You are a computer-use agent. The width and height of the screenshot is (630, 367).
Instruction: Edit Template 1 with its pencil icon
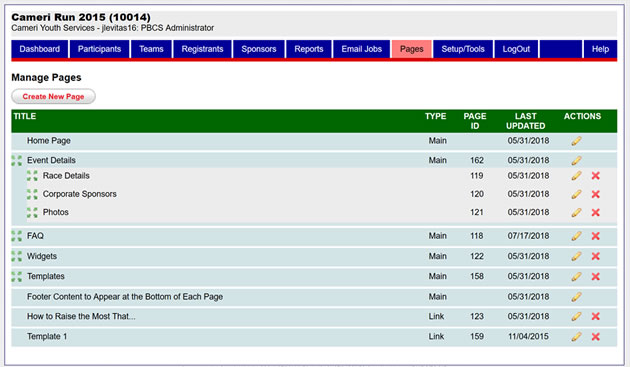(576, 336)
